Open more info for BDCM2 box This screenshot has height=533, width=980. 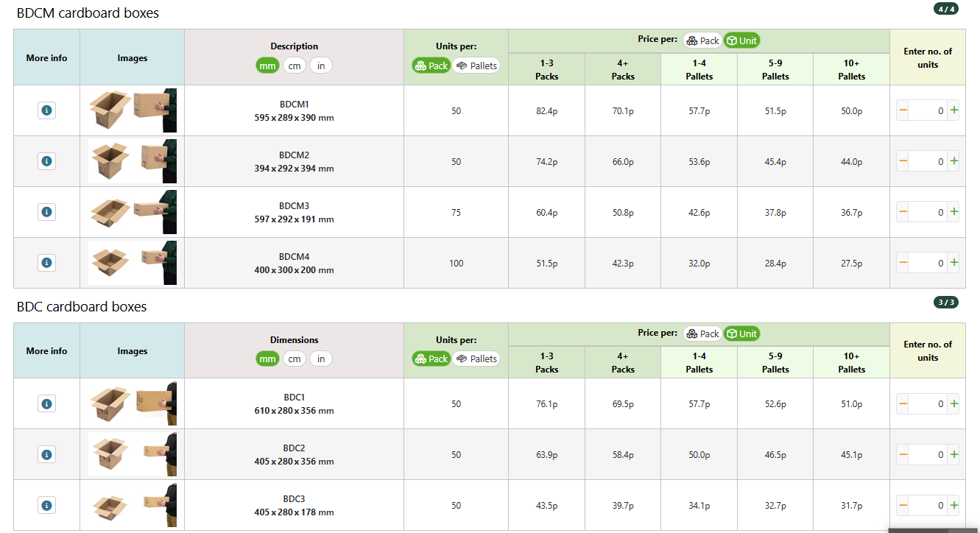pyautogui.click(x=46, y=161)
